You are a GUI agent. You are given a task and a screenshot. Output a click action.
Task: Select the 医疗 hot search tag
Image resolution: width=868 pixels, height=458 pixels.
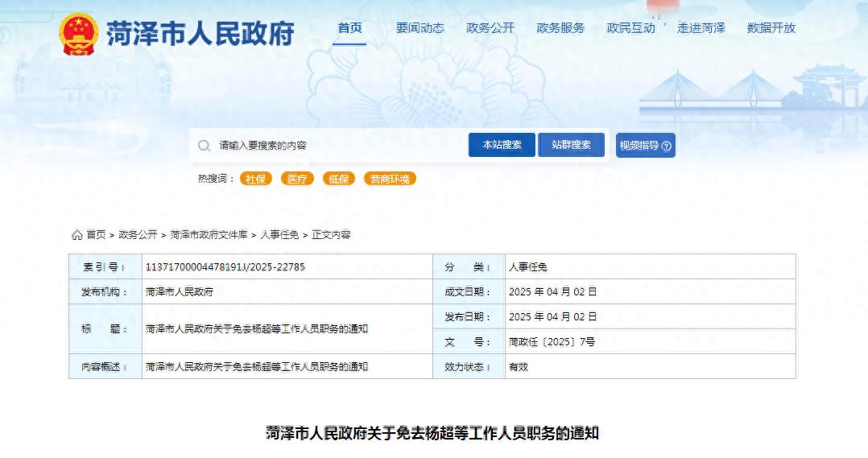click(x=297, y=179)
